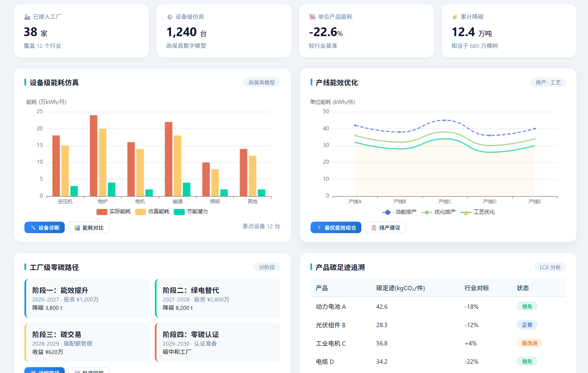Toggle the 仿真能耗 legend series

click(x=152, y=212)
